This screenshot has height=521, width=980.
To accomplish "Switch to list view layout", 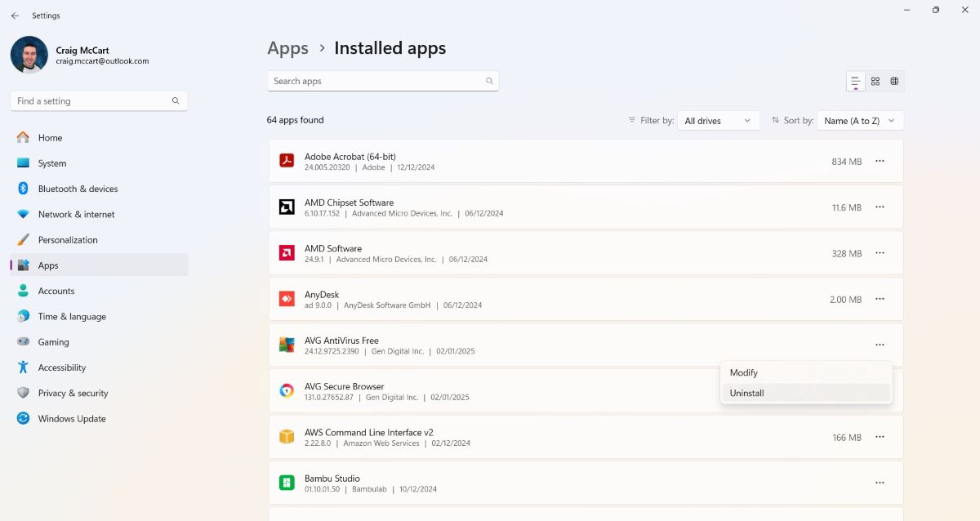I will click(856, 81).
